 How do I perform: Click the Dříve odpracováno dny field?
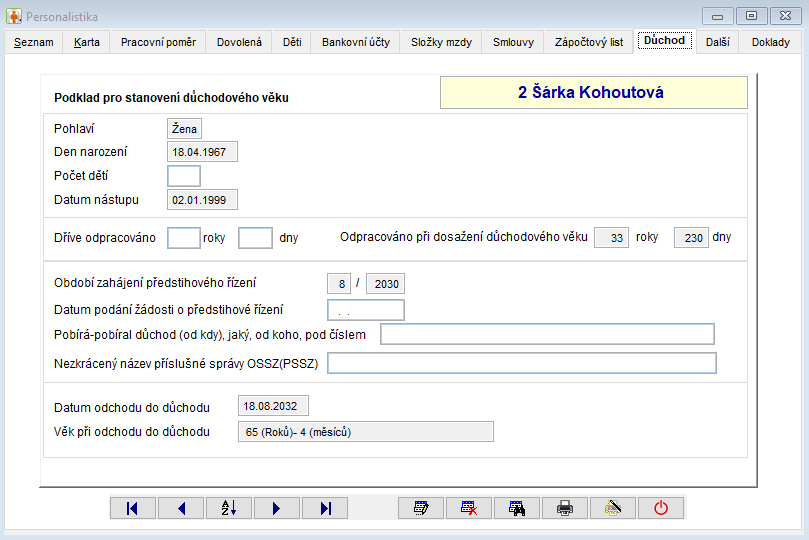tap(255, 238)
